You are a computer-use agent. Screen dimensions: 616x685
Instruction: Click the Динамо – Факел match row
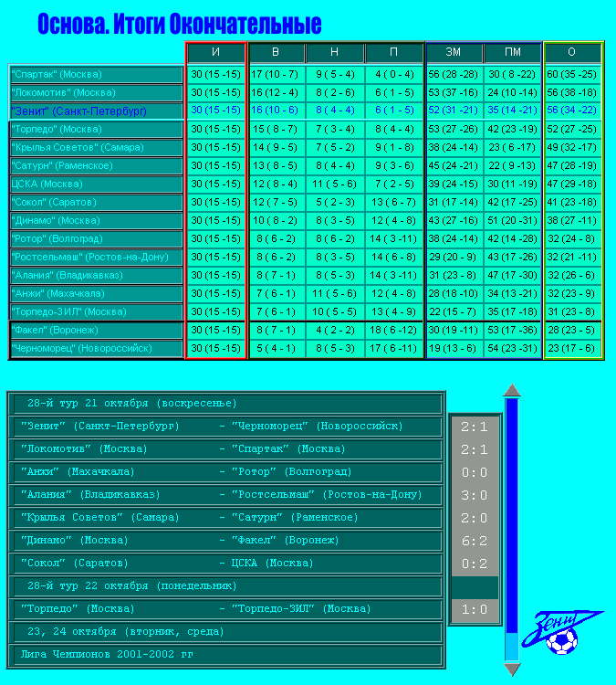(226, 541)
